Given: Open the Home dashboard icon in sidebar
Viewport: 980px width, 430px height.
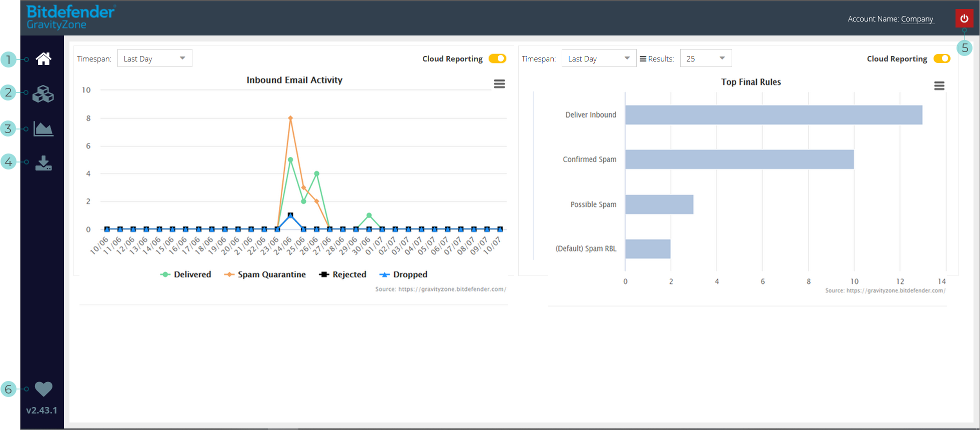Looking at the screenshot, I should pos(43,59).
